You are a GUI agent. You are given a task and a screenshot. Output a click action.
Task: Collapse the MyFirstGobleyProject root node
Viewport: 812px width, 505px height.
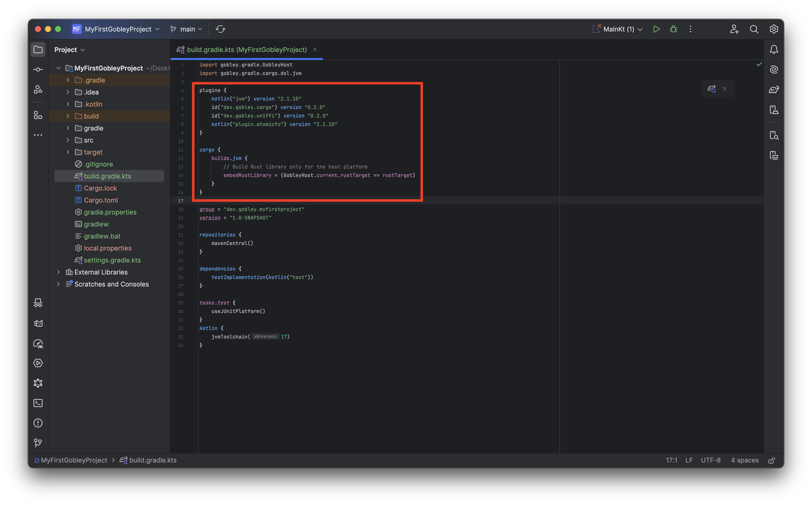[58, 68]
